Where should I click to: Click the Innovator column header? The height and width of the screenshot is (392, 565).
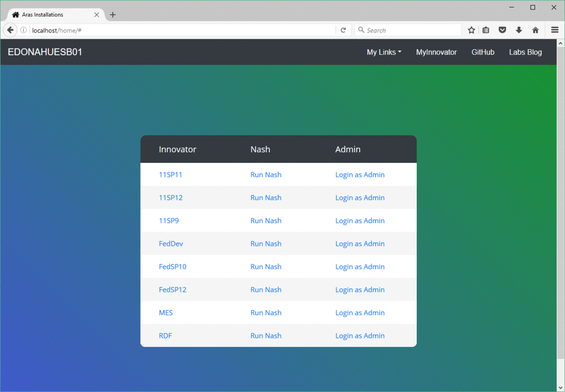(178, 149)
